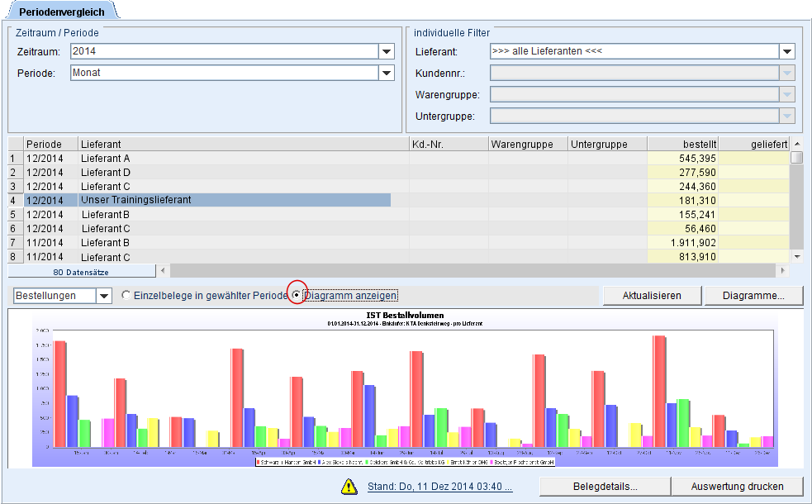Click the yellow warning triangle icon
This screenshot has width=812, height=504.
coord(349,487)
